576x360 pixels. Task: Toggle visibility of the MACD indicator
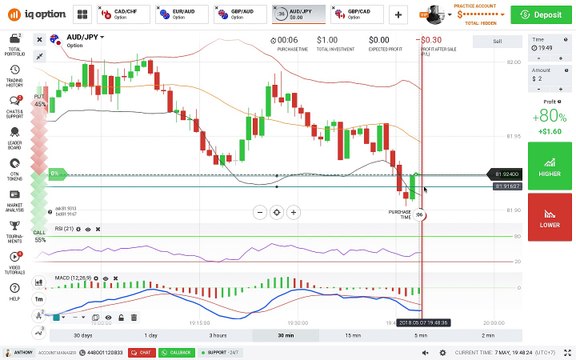pyautogui.click(x=105, y=278)
